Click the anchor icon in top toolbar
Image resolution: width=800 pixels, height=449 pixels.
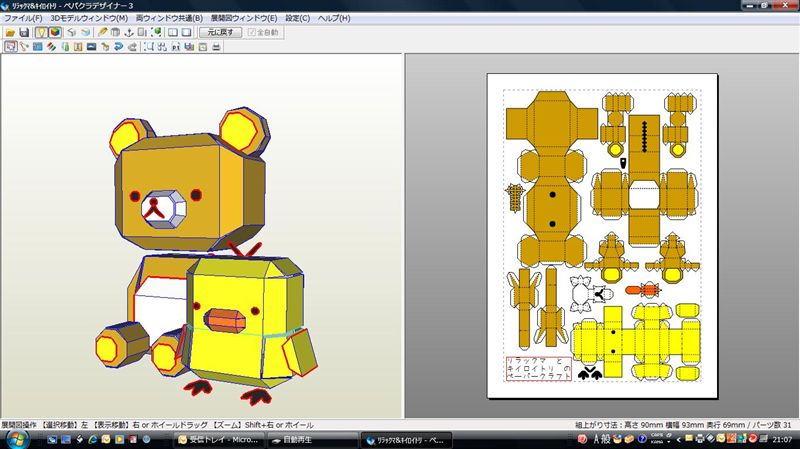[129, 32]
